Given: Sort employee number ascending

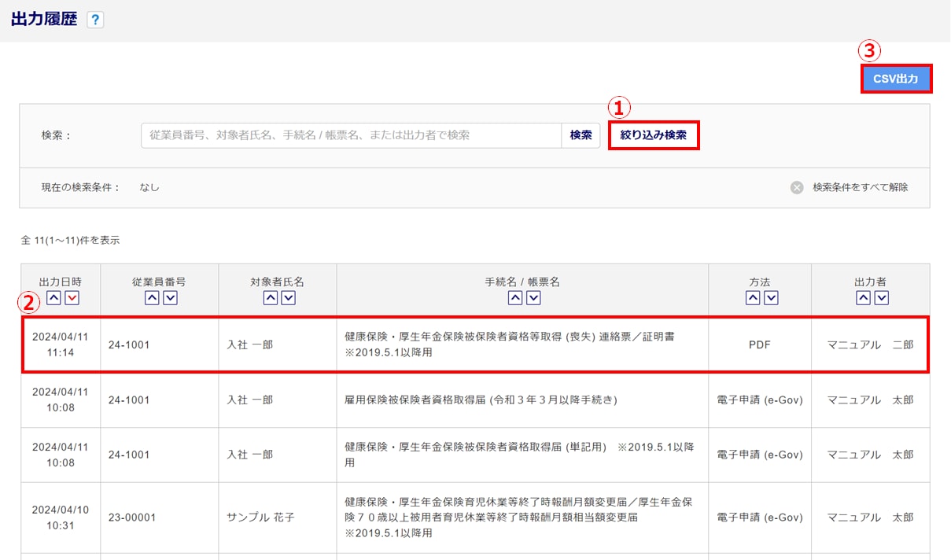Looking at the screenshot, I should click(151, 298).
